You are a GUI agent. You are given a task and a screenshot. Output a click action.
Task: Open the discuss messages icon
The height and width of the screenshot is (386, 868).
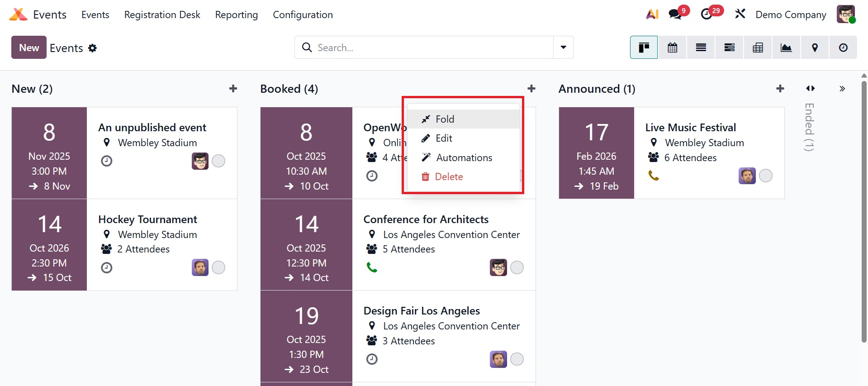tap(675, 14)
